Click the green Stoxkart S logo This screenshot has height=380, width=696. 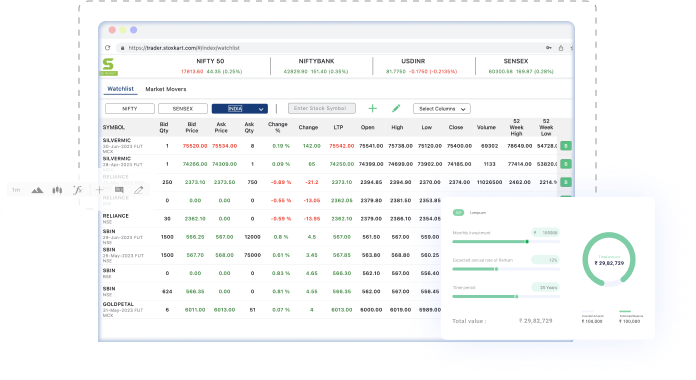108,66
